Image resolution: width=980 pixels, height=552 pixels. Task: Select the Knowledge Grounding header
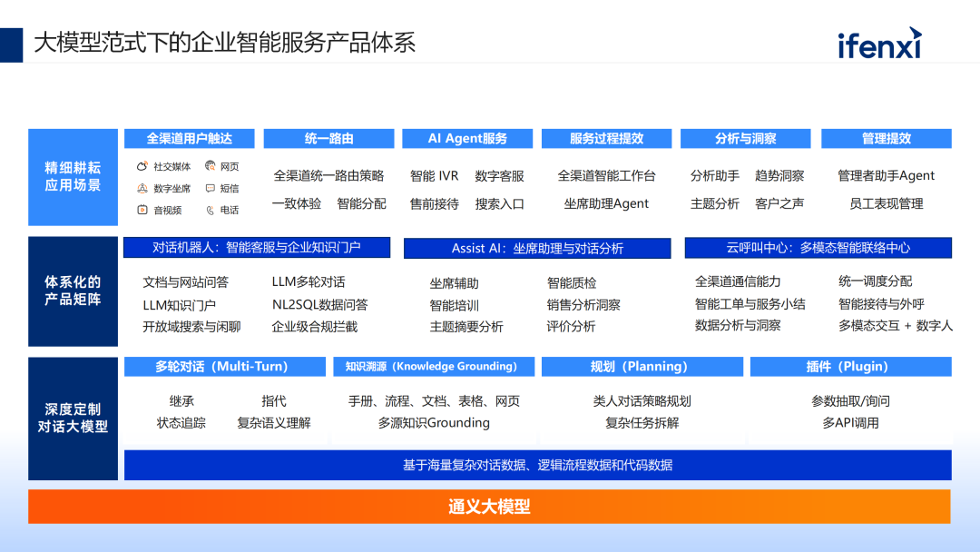pyautogui.click(x=434, y=367)
